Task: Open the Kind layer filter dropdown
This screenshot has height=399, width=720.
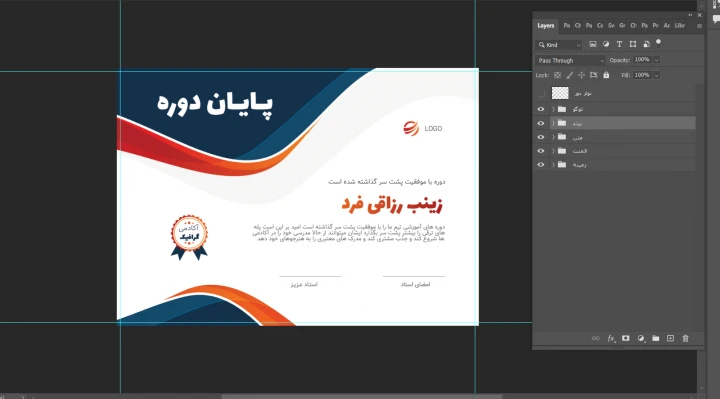Action: pos(559,45)
